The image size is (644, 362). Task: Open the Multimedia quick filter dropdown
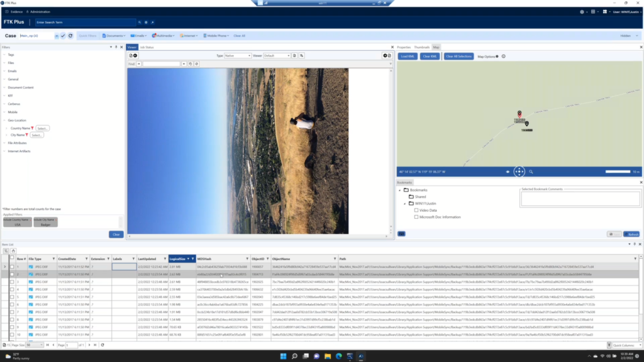163,36
